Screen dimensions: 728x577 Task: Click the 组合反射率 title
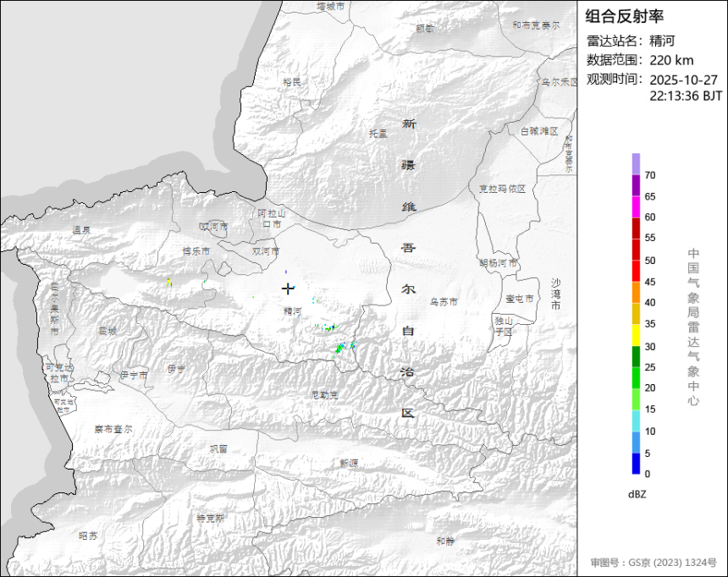click(624, 16)
